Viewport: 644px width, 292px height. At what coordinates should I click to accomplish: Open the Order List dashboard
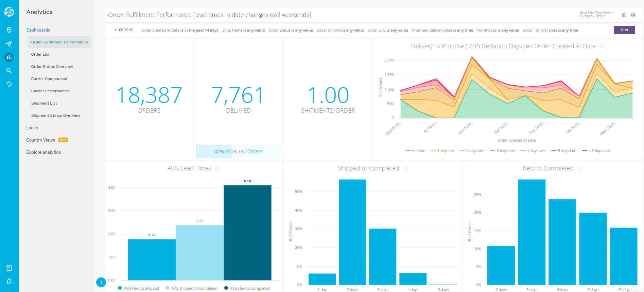40,54
